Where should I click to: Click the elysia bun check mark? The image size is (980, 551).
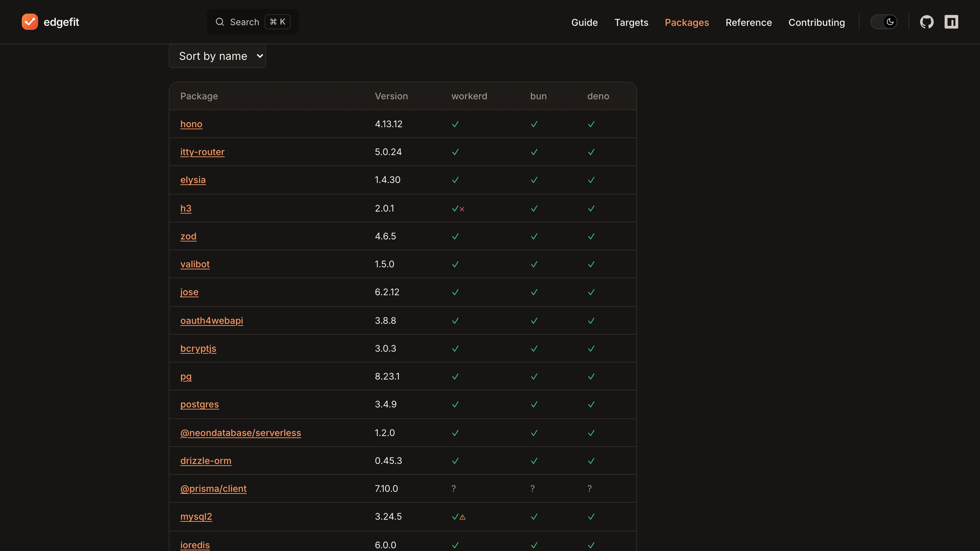pyautogui.click(x=534, y=180)
